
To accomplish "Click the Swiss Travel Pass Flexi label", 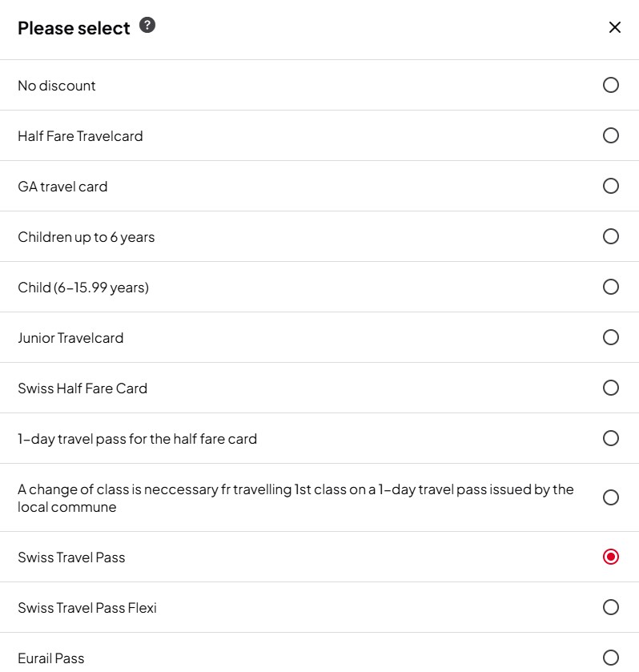I will pyautogui.click(x=87, y=608).
